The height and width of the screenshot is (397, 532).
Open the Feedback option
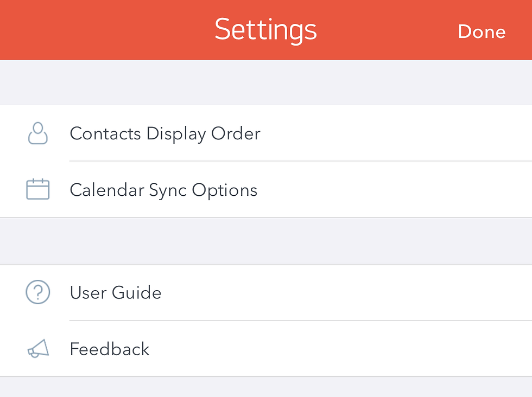266,349
